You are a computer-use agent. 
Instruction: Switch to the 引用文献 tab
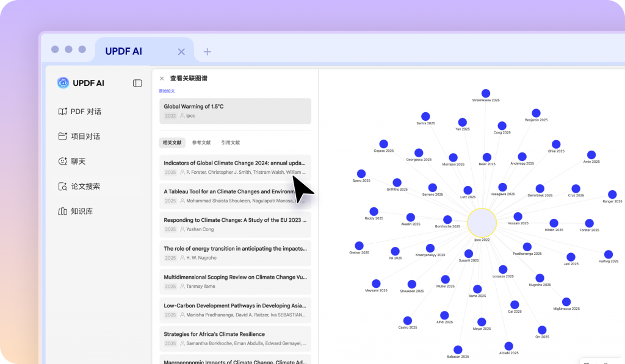tap(231, 143)
